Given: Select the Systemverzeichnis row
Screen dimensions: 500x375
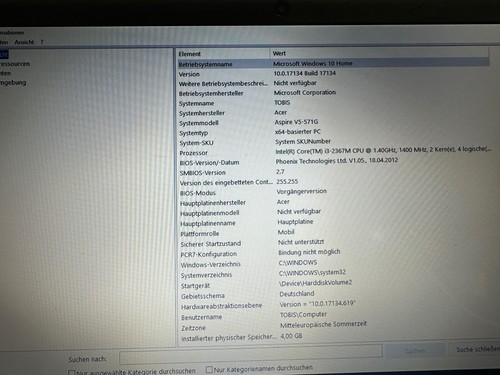Looking at the screenshot, I should 333,274.
